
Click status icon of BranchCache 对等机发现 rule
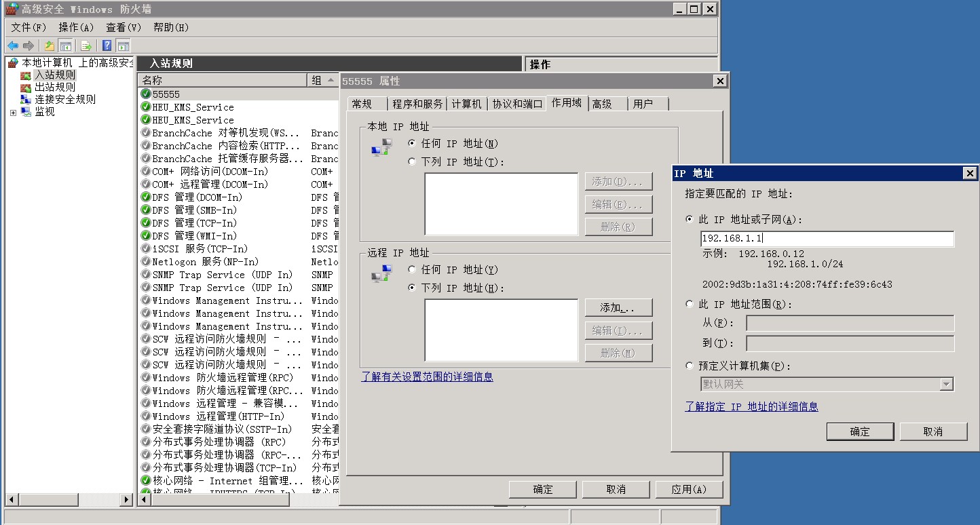146,133
